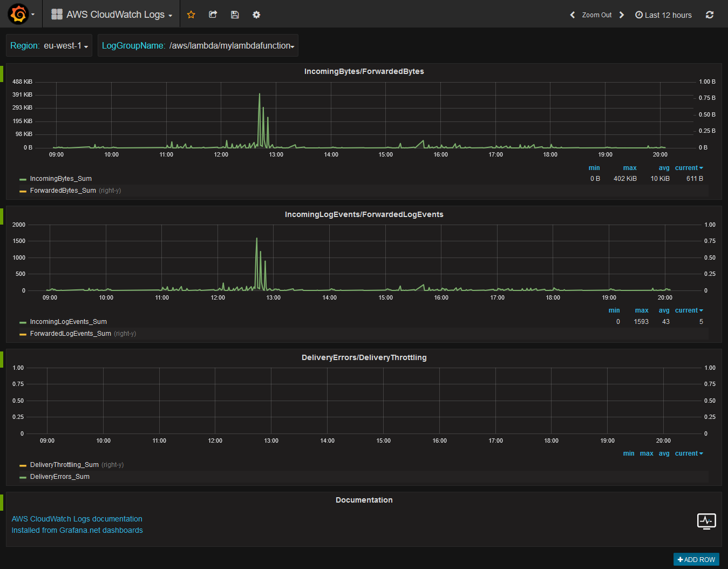Open the Last 12 hours time picker
This screenshot has width=728, height=569.
[x=664, y=15]
